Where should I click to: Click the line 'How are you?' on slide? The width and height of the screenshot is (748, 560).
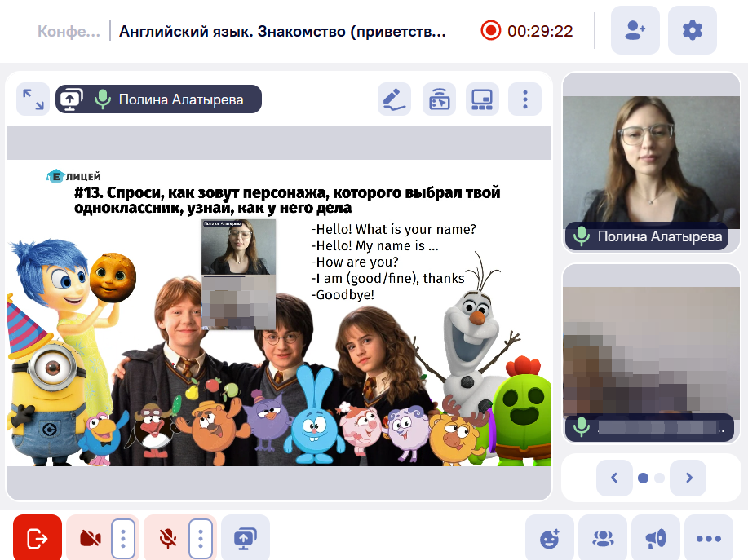pyautogui.click(x=355, y=262)
